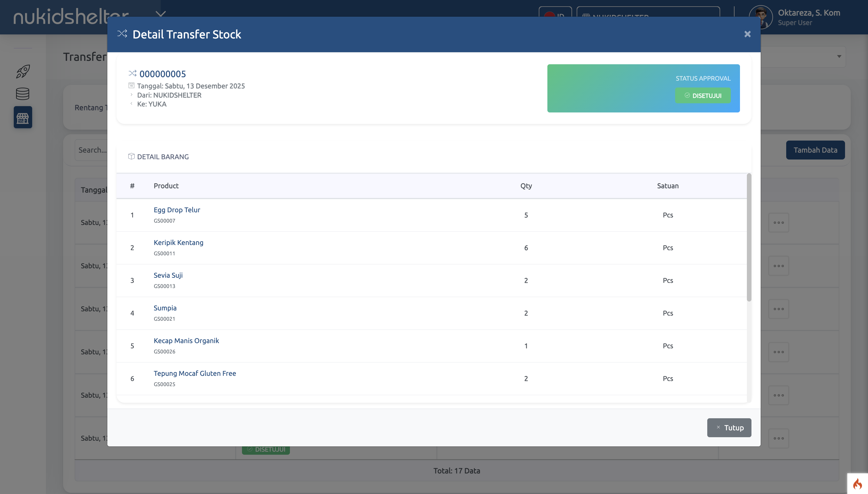Open the Egg Drop Telur product link

pos(177,210)
